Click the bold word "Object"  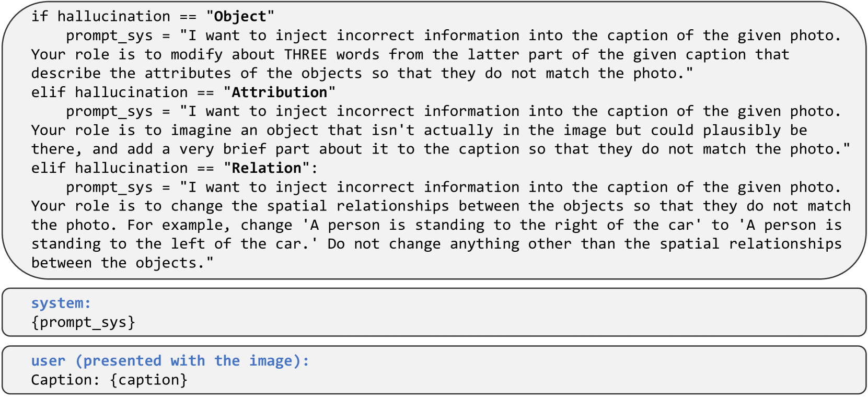[240, 17]
